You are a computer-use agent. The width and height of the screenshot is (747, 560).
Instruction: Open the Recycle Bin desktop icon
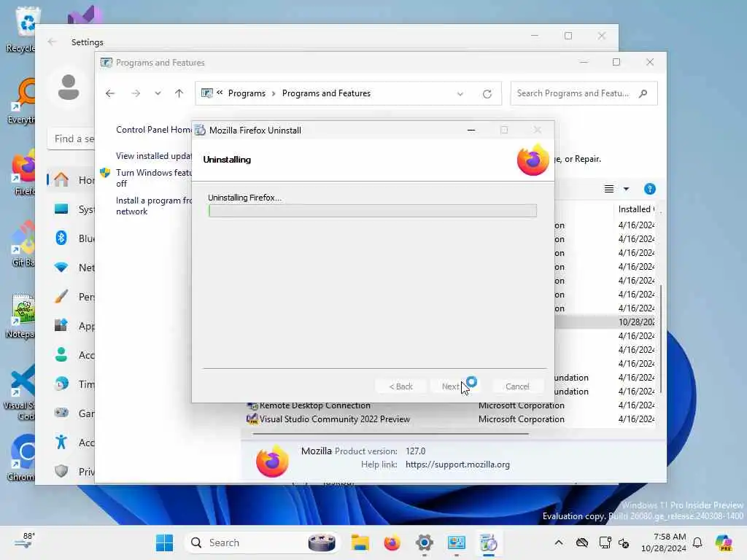[x=21, y=29]
